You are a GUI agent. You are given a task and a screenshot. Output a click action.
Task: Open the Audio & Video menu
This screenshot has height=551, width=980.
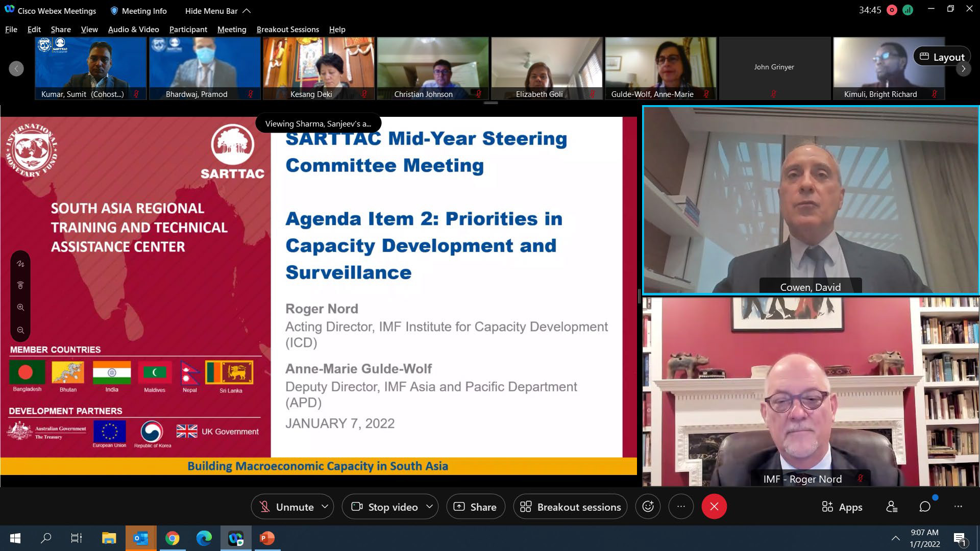click(x=134, y=30)
